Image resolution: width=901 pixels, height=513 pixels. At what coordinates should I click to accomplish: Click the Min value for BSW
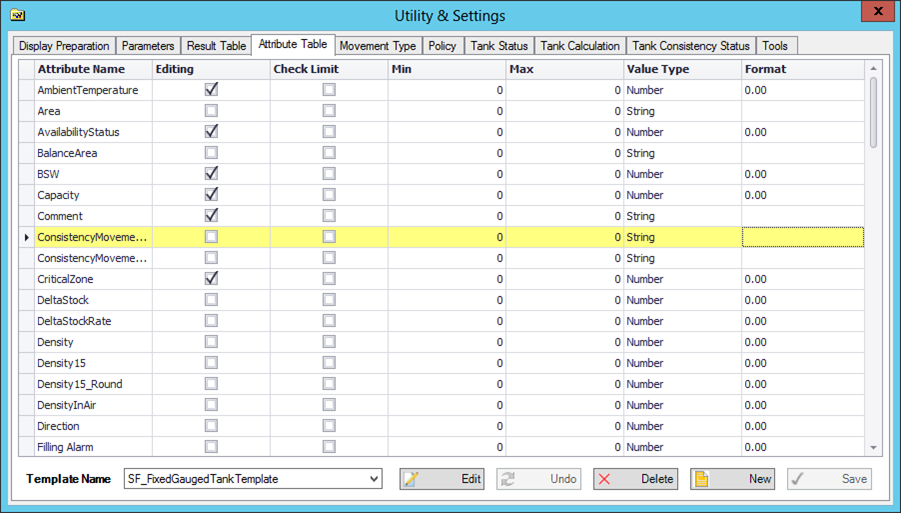coord(447,173)
